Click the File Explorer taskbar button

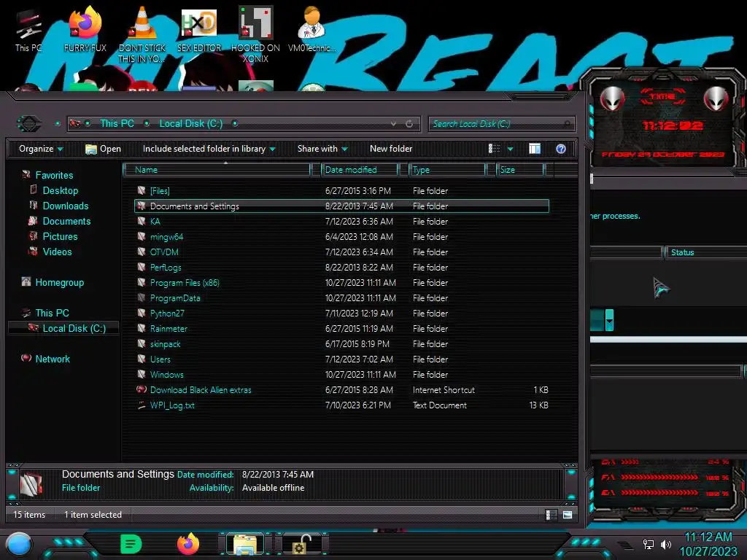click(245, 544)
